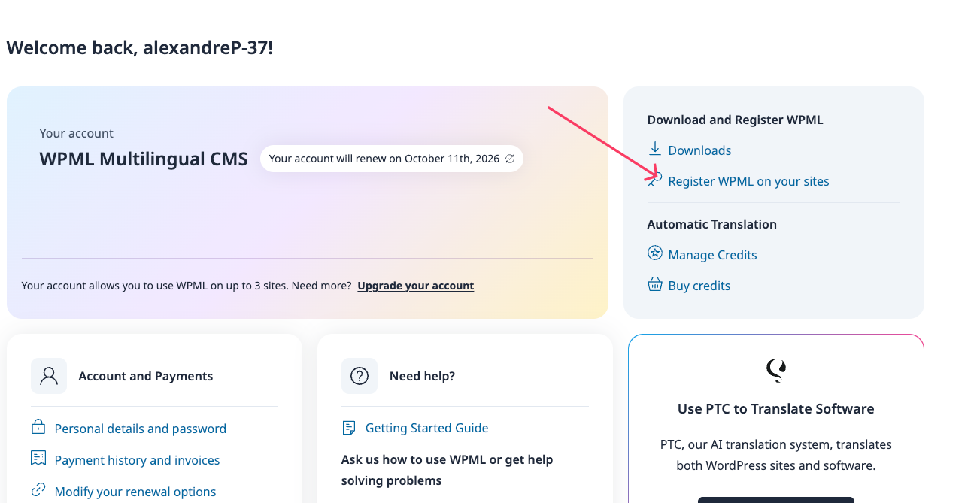Screen dimensions: 980x503
Task: Click the basket icon beside Buy credits
Action: pyautogui.click(x=654, y=285)
